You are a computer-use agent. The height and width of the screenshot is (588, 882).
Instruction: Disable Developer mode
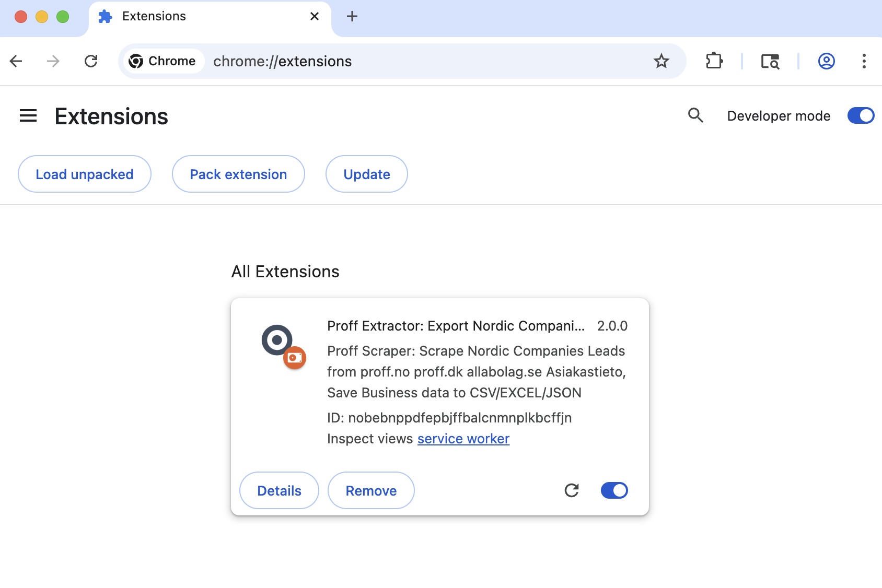tap(860, 115)
